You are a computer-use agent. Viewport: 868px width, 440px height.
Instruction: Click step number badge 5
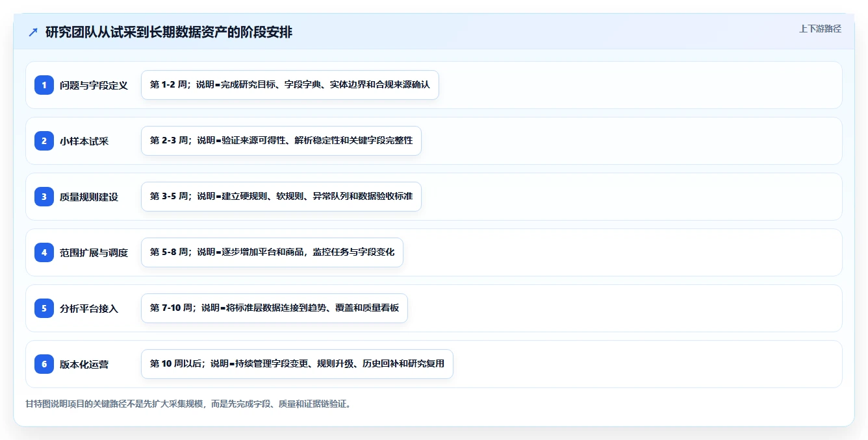point(44,308)
